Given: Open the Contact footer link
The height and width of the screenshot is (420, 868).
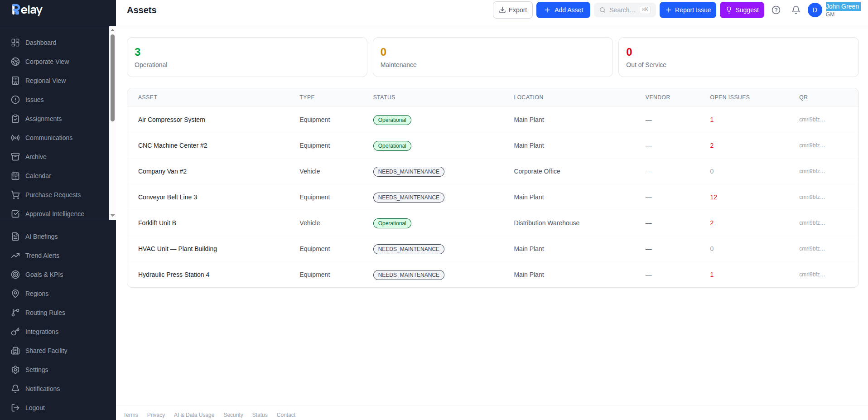Looking at the screenshot, I should point(286,415).
